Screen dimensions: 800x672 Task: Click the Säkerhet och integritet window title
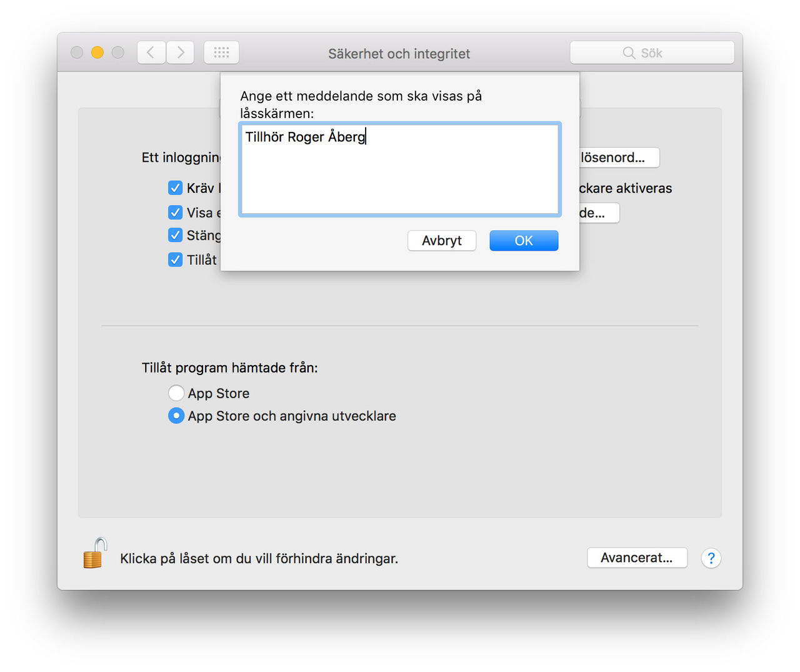(x=399, y=54)
